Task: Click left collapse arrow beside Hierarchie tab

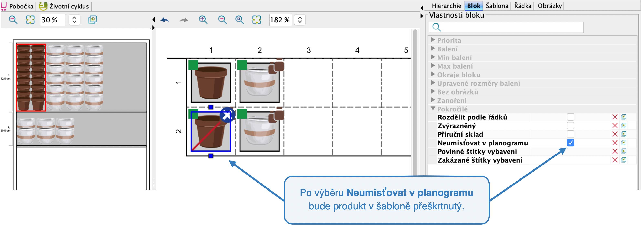Action: coord(422,8)
